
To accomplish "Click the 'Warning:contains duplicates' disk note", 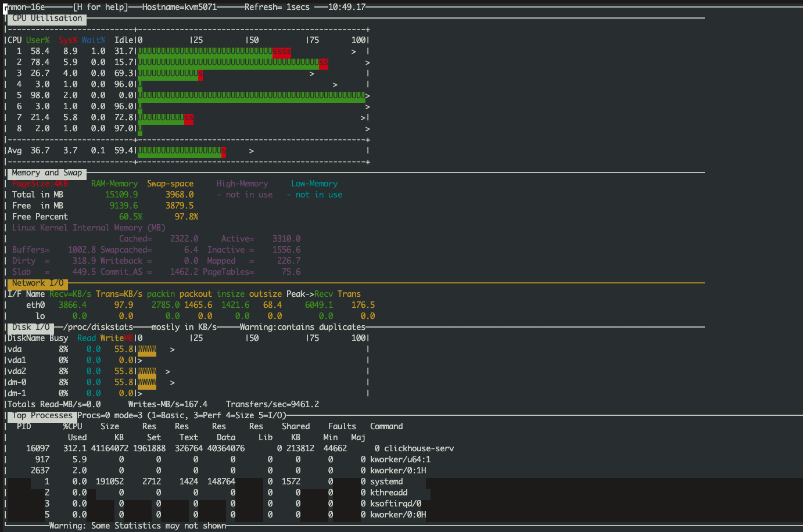I will 303,327.
